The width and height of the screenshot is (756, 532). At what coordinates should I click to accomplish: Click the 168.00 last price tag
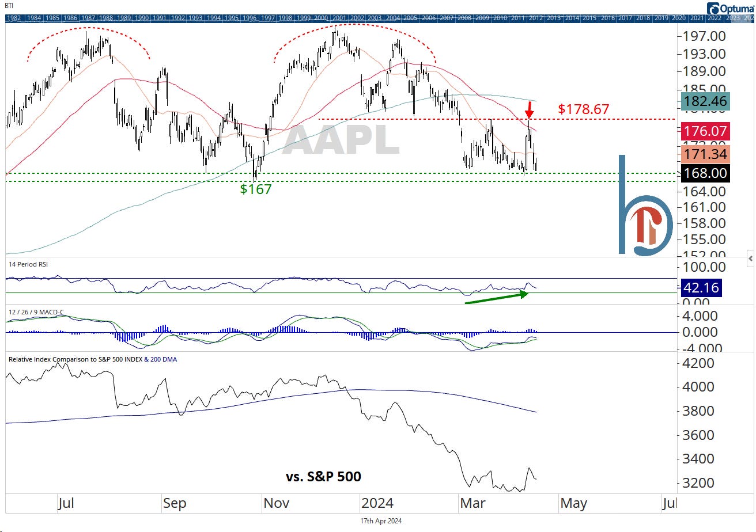pos(705,173)
